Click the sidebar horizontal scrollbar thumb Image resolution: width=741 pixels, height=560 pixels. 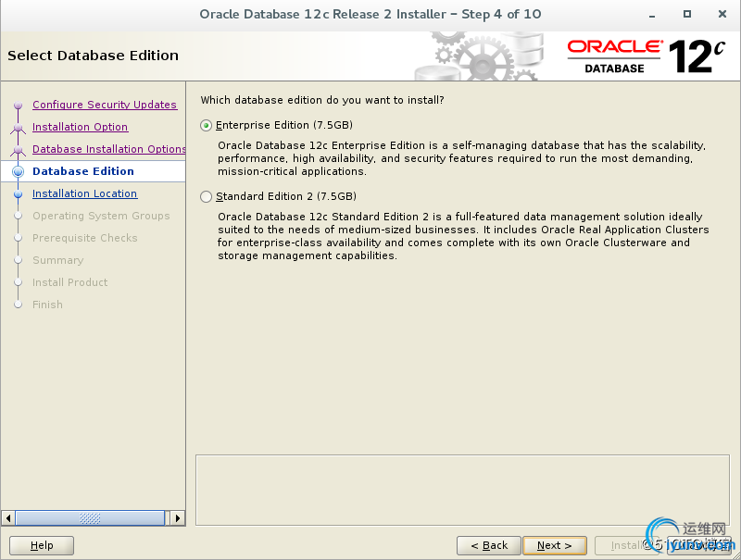(x=90, y=518)
